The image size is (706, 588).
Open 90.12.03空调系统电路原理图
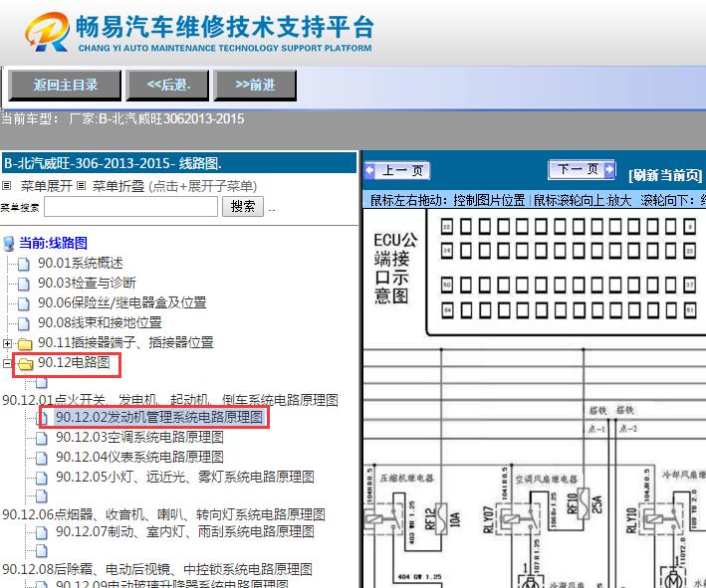(139, 437)
